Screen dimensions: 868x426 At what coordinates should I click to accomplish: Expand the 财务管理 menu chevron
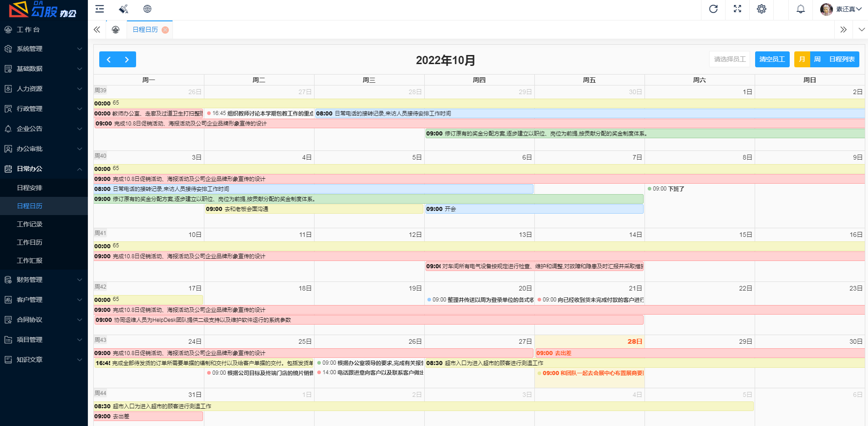tap(80, 280)
